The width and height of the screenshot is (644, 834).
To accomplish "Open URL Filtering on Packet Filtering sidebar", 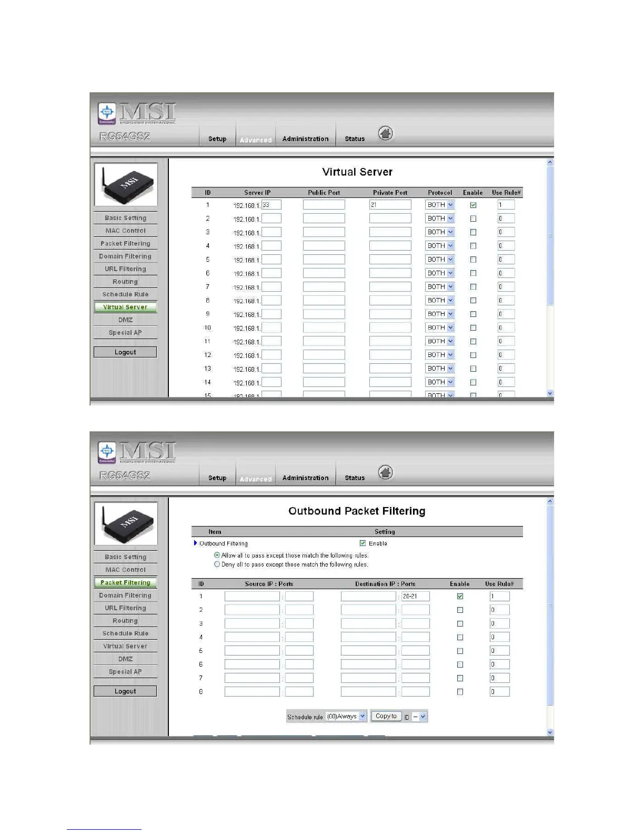I will click(125, 608).
